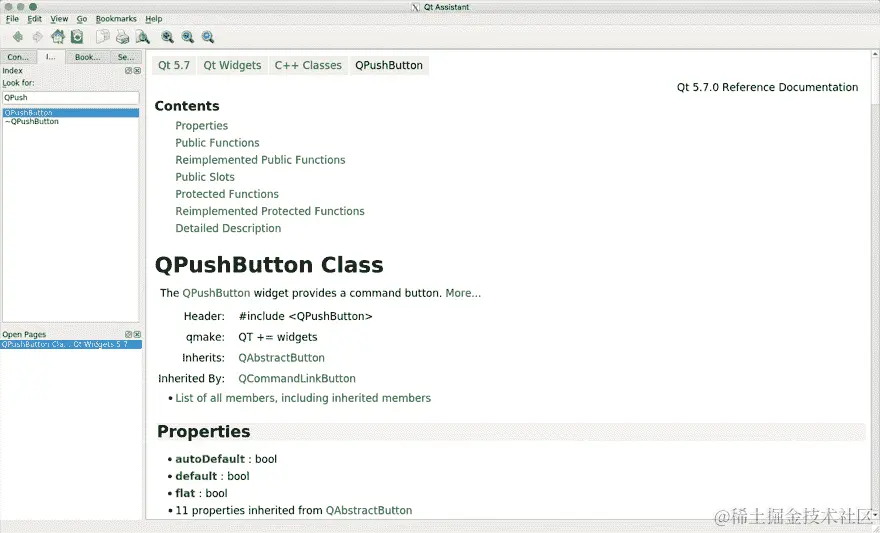Screen dimensions: 880x533
Task: Switch to the Con... (Contents) tab
Action: coord(18,57)
